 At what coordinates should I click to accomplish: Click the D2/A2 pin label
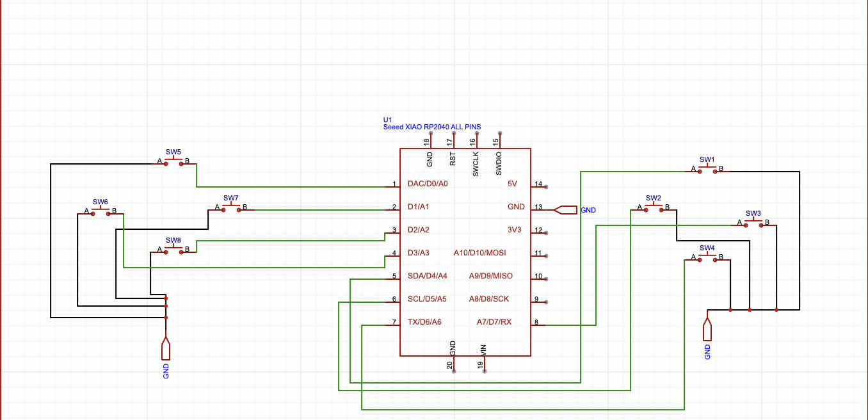coord(418,230)
